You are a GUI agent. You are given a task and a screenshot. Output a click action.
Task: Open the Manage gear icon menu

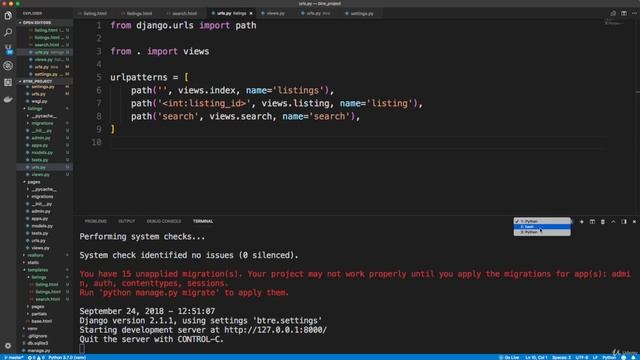8,345
